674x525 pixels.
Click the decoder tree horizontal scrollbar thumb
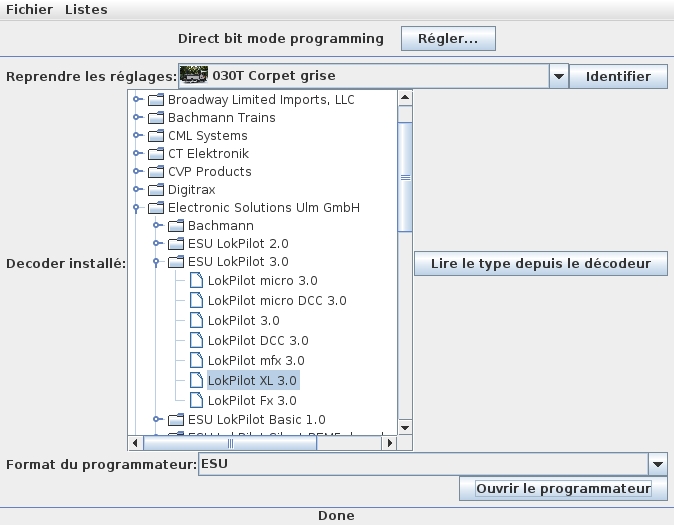point(230,443)
